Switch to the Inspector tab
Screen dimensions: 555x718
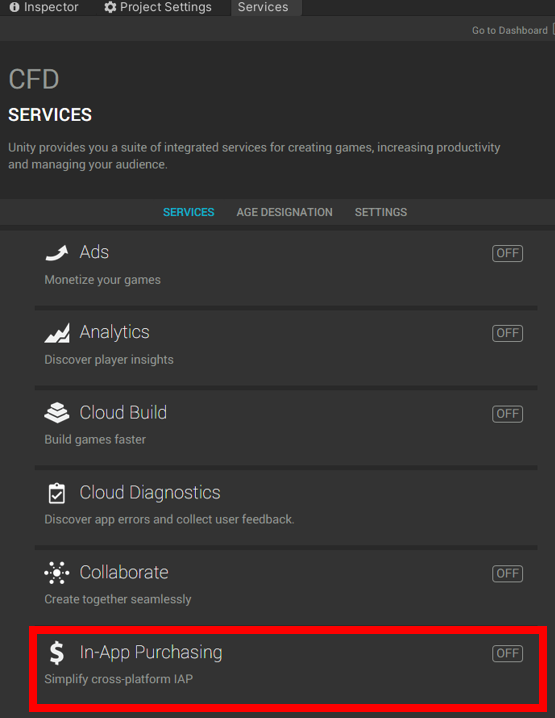pos(44,7)
